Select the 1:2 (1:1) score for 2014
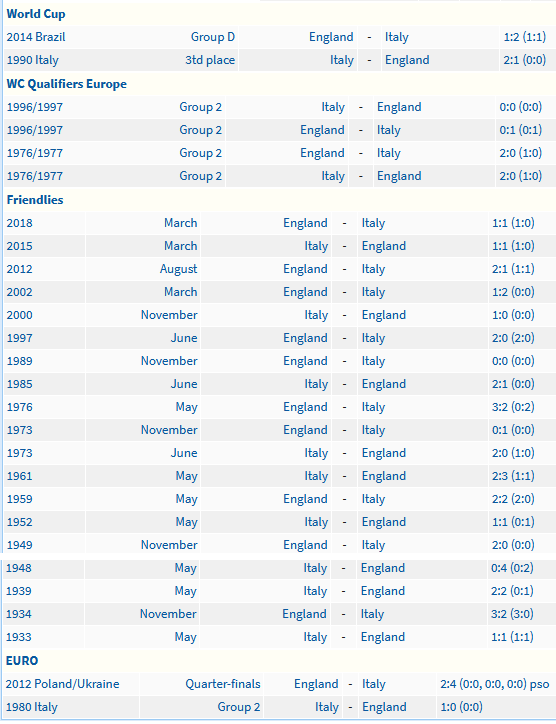This screenshot has height=724, width=556. (x=525, y=37)
